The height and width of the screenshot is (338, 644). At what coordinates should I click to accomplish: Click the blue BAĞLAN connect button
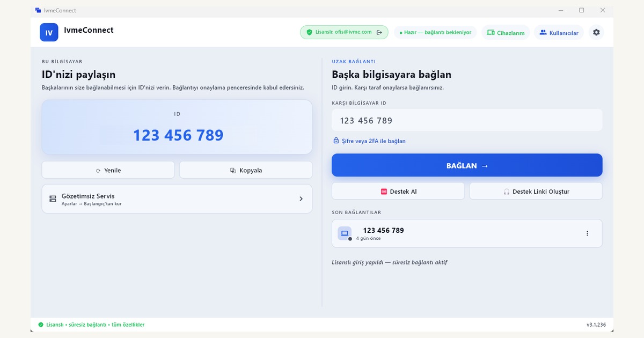[x=467, y=165]
